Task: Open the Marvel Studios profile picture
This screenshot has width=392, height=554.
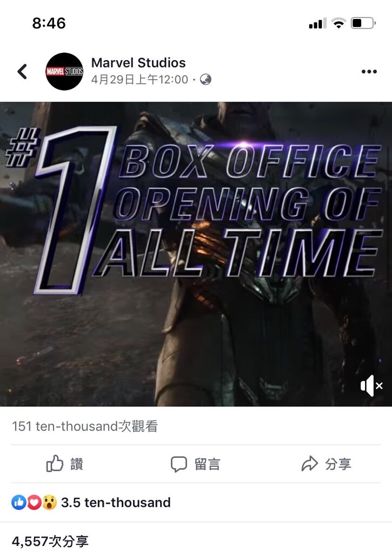Action: coord(64,71)
